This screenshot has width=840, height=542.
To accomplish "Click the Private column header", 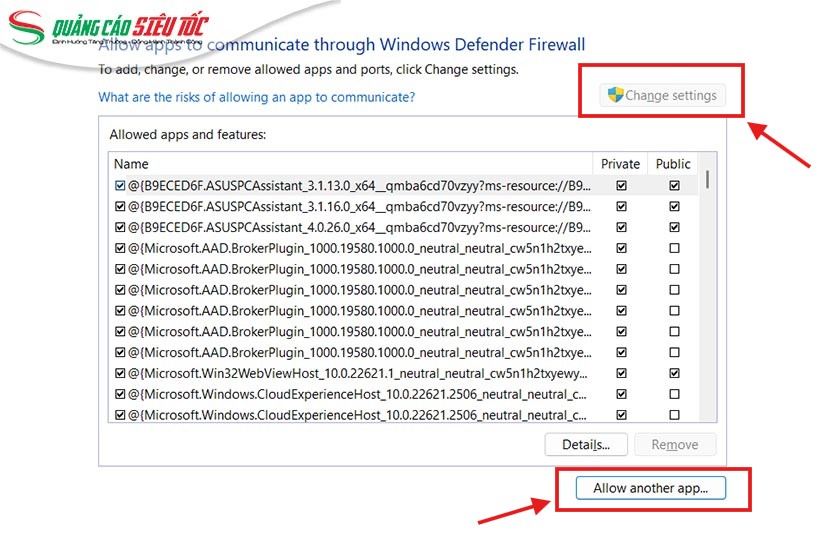I will point(620,164).
